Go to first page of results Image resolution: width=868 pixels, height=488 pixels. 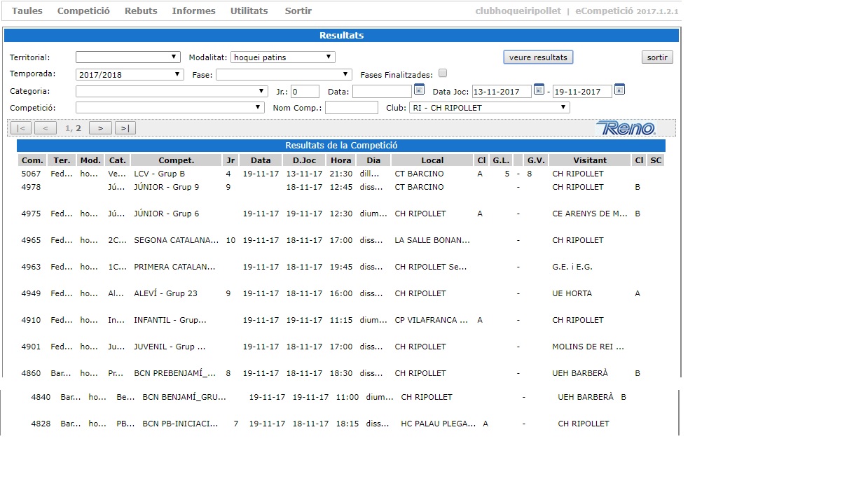pyautogui.click(x=21, y=128)
